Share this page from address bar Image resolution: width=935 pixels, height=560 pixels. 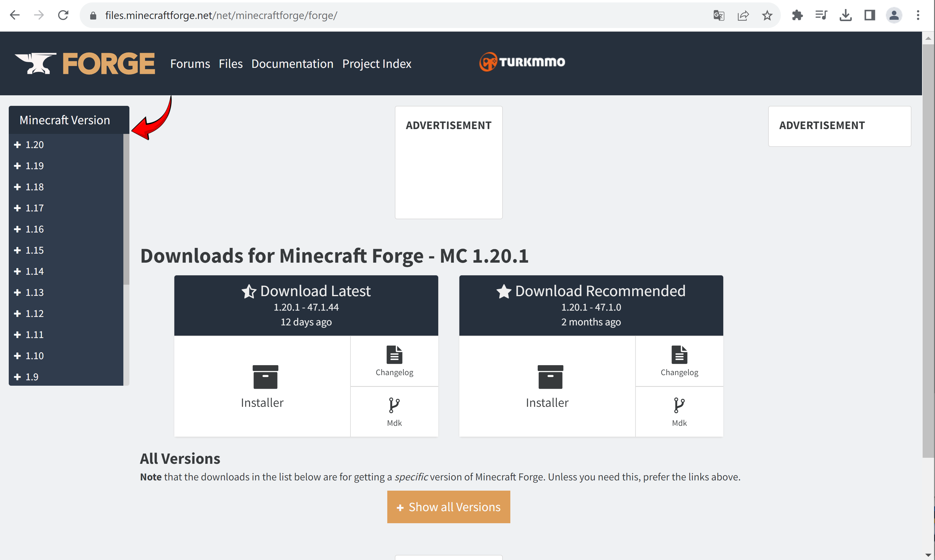click(x=743, y=15)
